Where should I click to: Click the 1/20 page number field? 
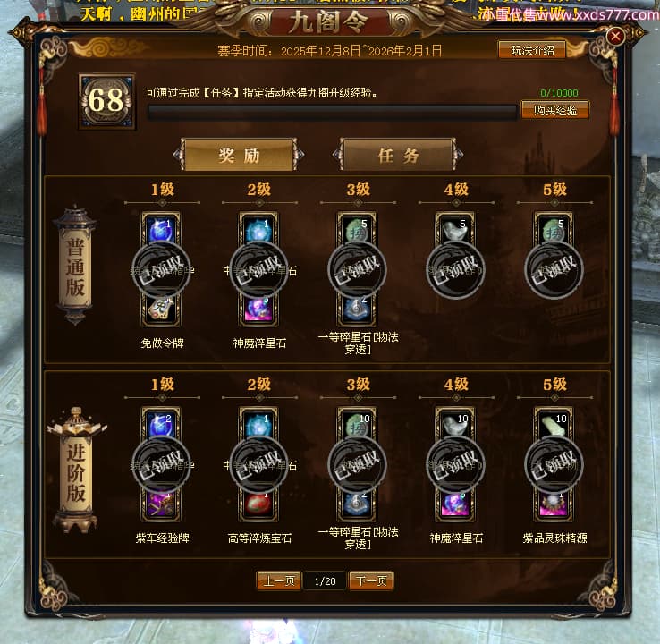point(325,581)
